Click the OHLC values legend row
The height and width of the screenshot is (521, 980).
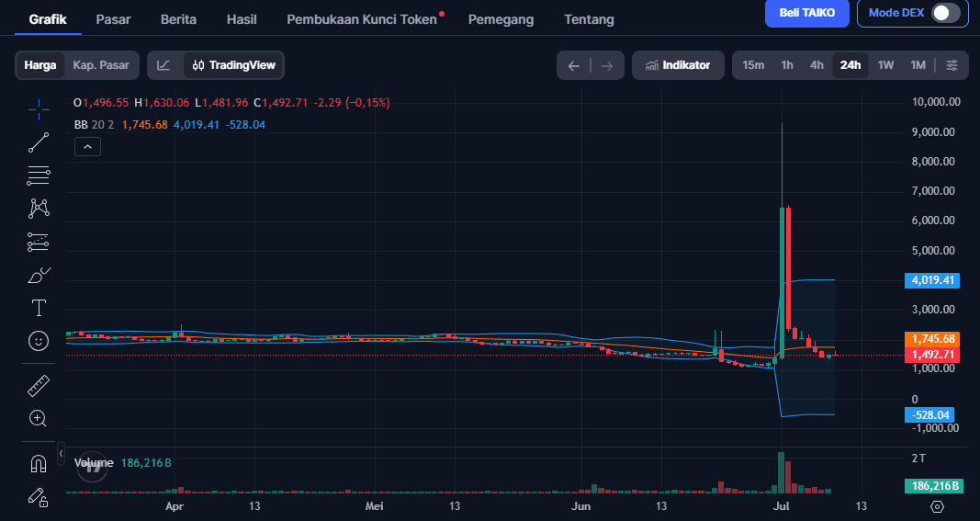tap(231, 103)
